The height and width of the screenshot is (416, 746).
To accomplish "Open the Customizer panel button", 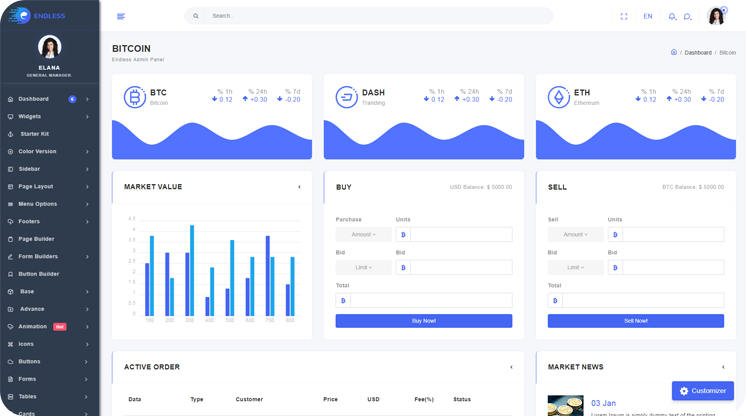I will click(703, 391).
